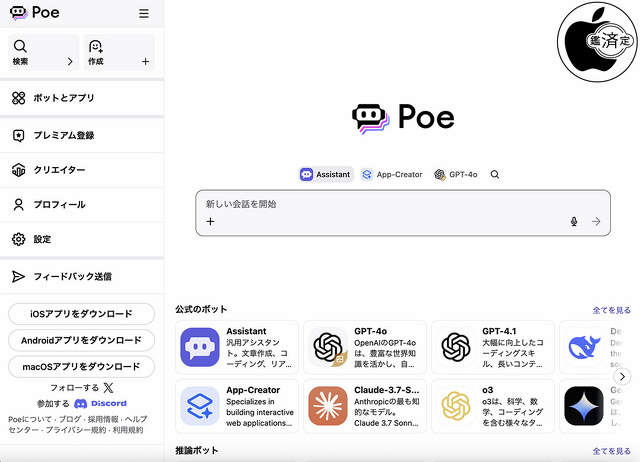Click the Poe logo in the sidebar header

(35, 13)
